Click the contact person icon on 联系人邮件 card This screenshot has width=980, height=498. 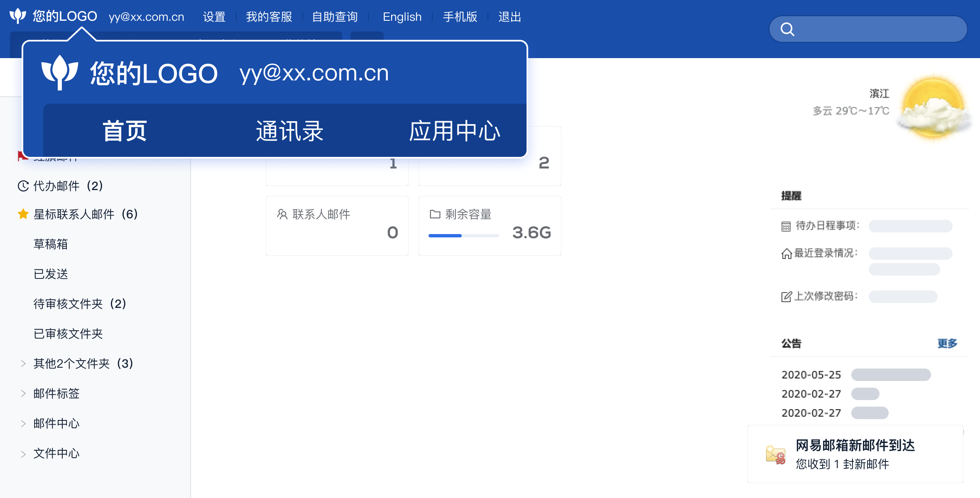point(282,214)
